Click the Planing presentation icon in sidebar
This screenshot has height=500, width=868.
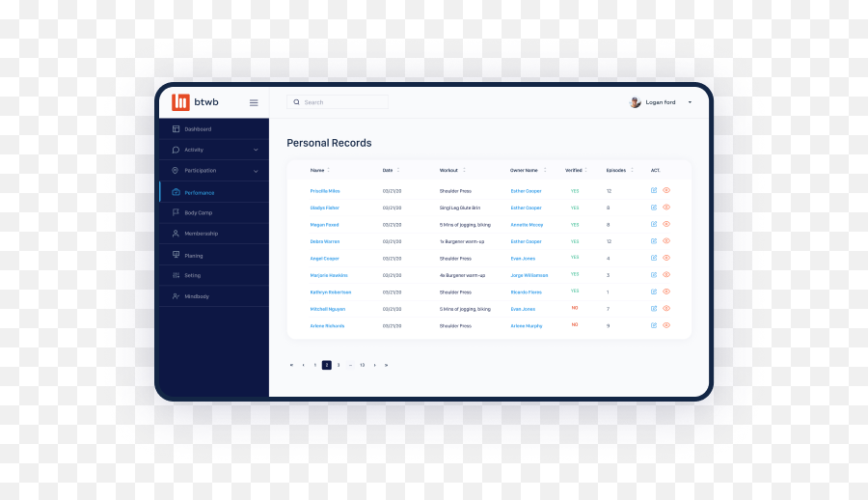click(176, 255)
